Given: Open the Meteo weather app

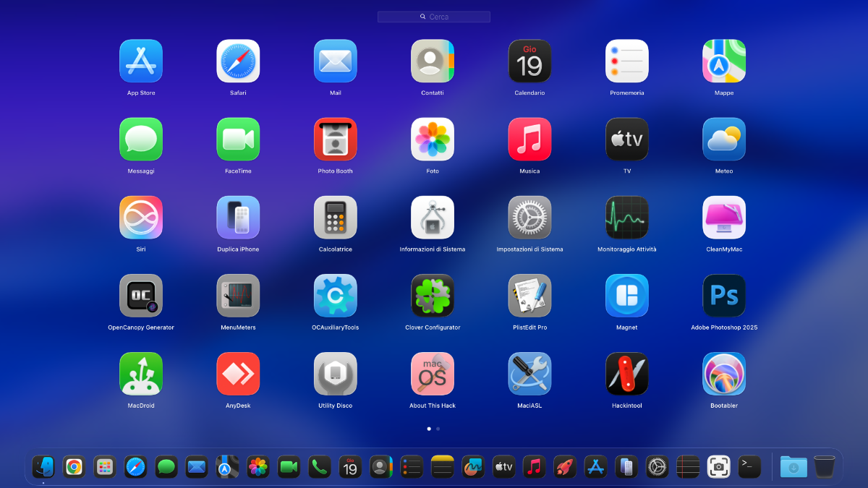Looking at the screenshot, I should coord(724,140).
